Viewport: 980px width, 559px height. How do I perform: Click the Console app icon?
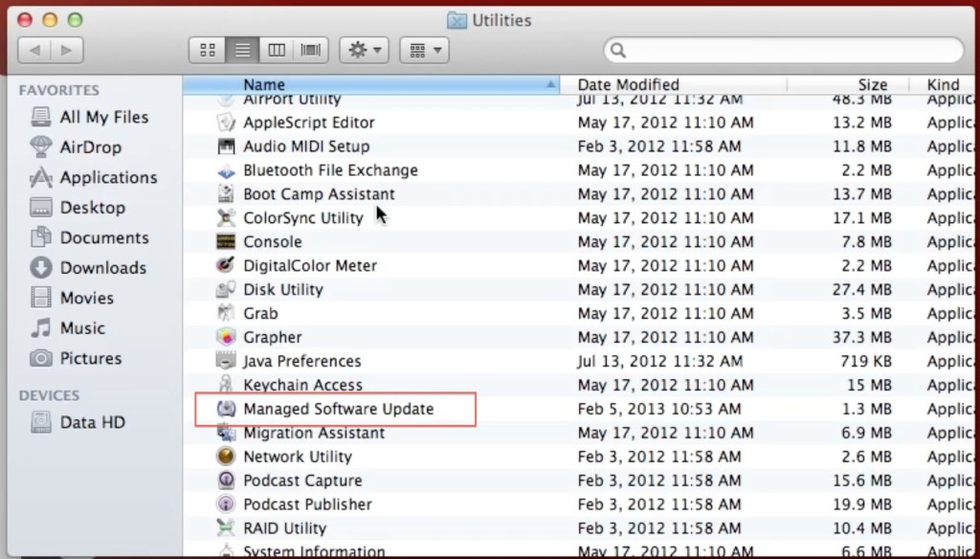pos(226,241)
